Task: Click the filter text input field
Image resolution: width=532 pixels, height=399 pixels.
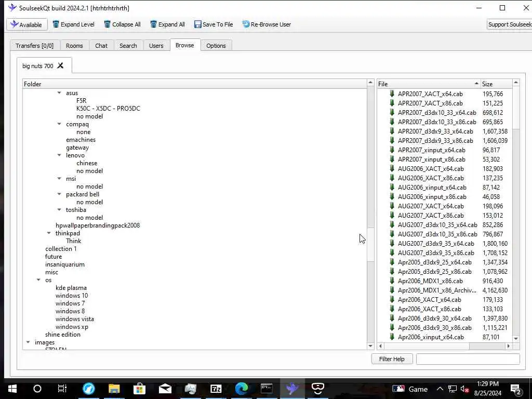Action: click(x=468, y=359)
